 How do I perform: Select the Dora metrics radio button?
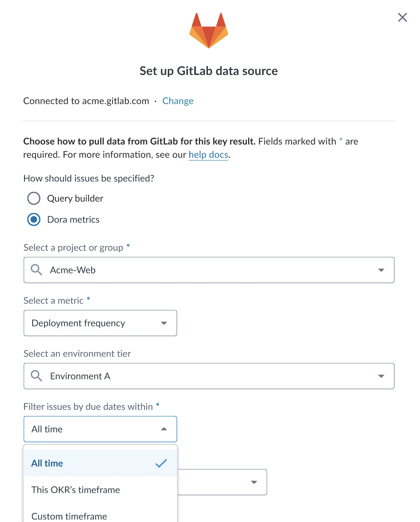(34, 220)
